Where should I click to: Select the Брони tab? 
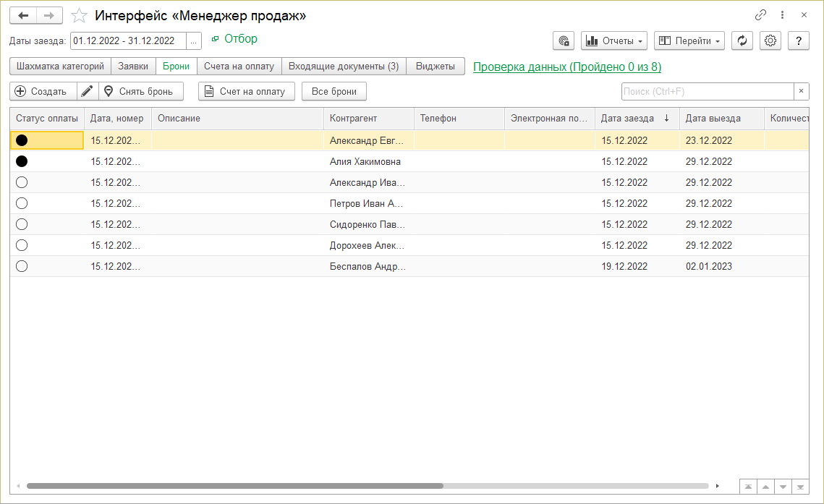coord(176,66)
